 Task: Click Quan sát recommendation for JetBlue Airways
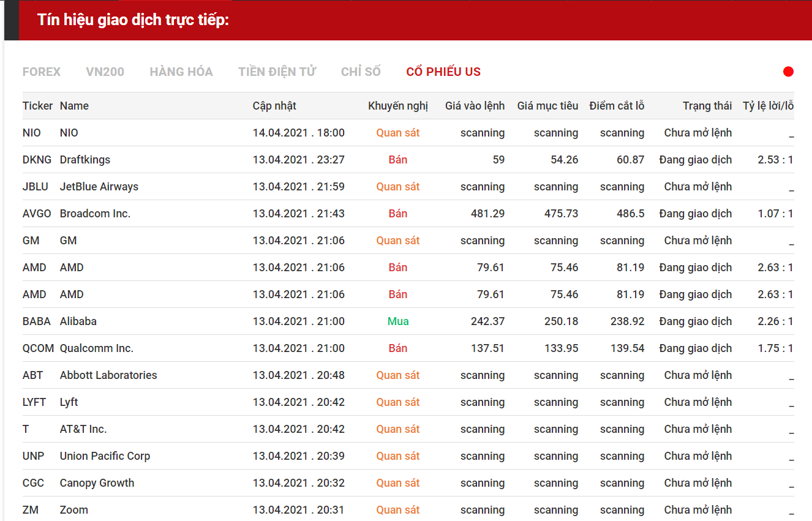pos(398,187)
